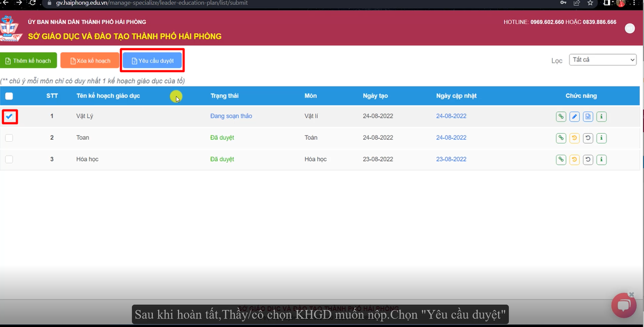Click the orange history icon for Hóa học

pyautogui.click(x=574, y=159)
